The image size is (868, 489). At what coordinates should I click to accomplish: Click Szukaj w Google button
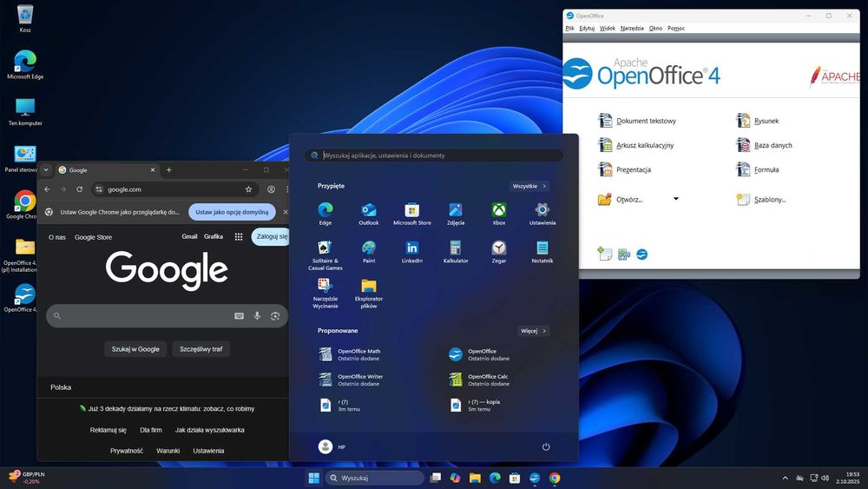point(135,349)
